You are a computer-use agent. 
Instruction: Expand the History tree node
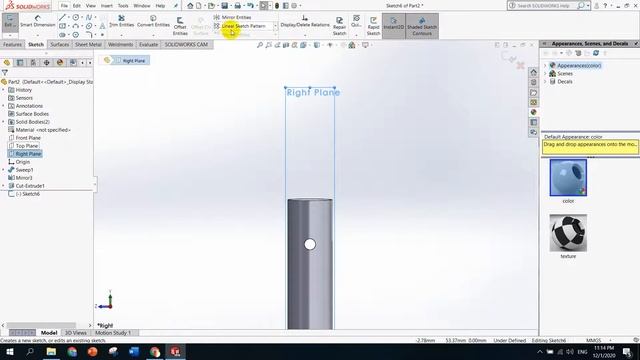click(x=4, y=90)
